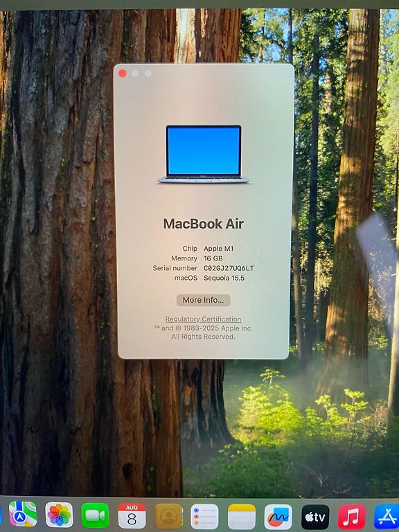Open the Apple TV app
This screenshot has width=399, height=532.
315,517
